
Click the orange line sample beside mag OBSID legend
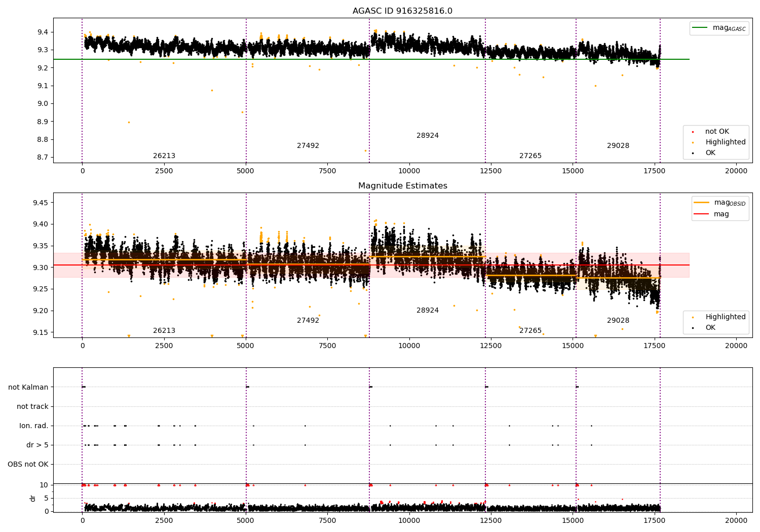[702, 202]
